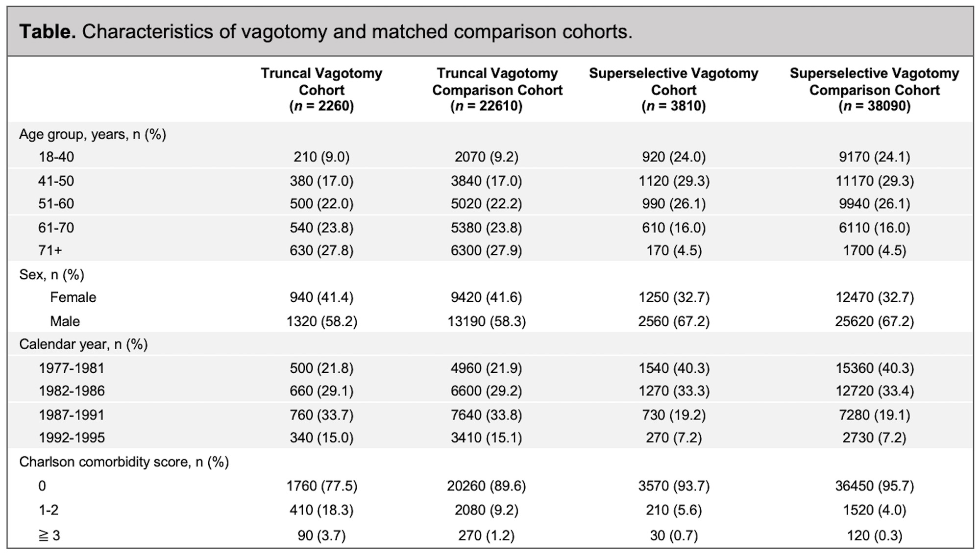The width and height of the screenshot is (980, 556).
Task: Click the cell value "1540 (40.3)"
Action: 674,368
